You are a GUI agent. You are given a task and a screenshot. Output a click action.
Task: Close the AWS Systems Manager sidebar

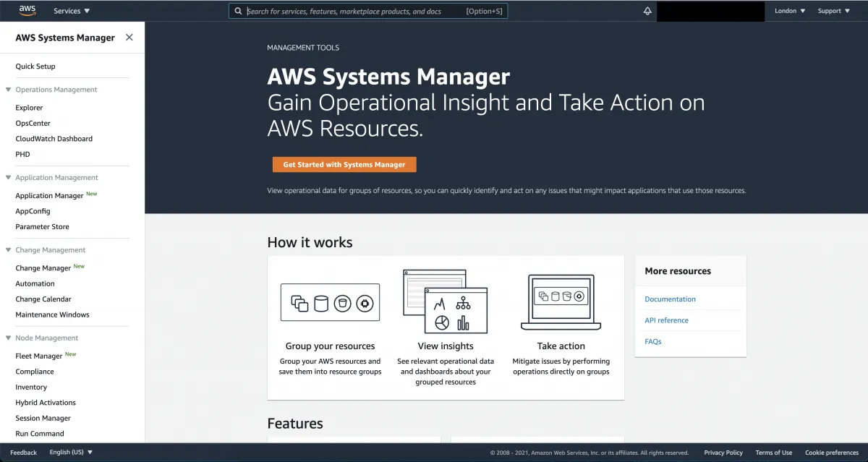(x=129, y=38)
